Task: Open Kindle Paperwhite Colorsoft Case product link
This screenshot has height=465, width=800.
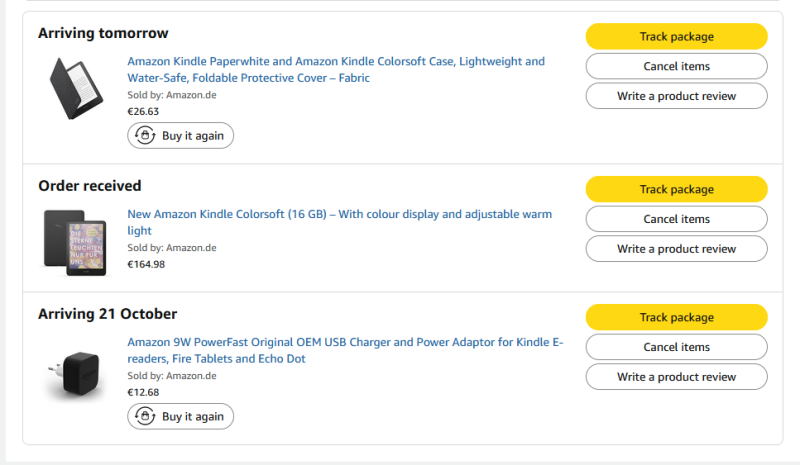Action: coord(335,61)
